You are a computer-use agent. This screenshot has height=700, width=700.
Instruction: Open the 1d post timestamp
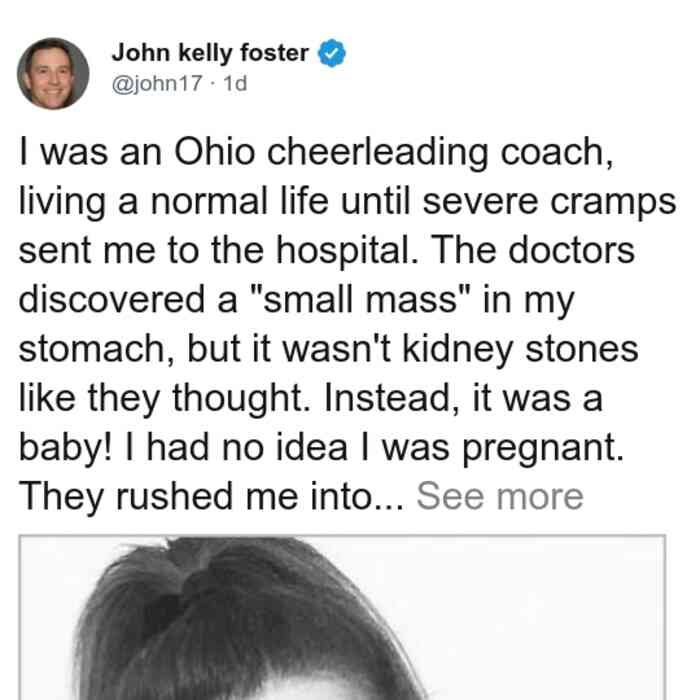point(235,83)
